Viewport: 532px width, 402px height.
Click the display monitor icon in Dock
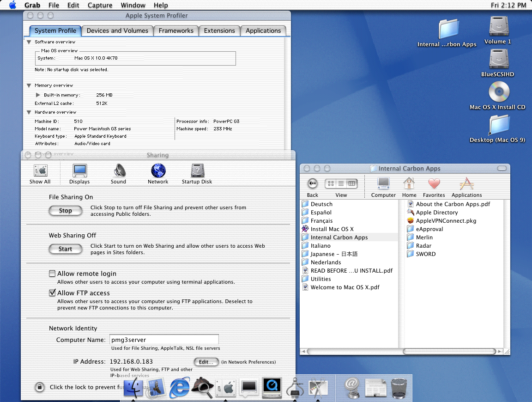(249, 388)
